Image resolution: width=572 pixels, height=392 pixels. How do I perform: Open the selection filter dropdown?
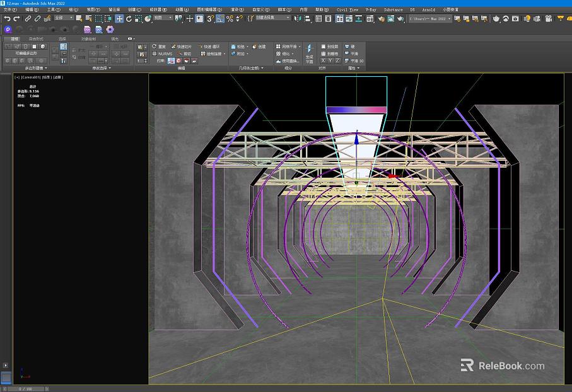pyautogui.click(x=64, y=18)
